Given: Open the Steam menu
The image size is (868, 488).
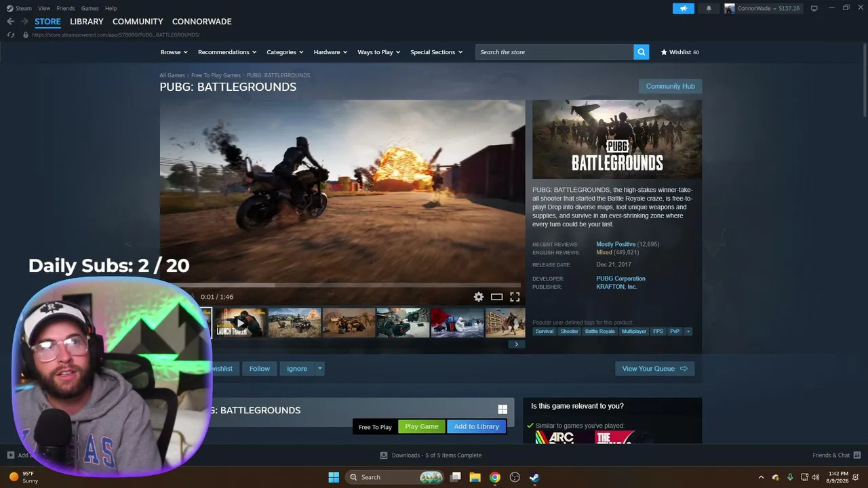Looking at the screenshot, I should tap(19, 8).
